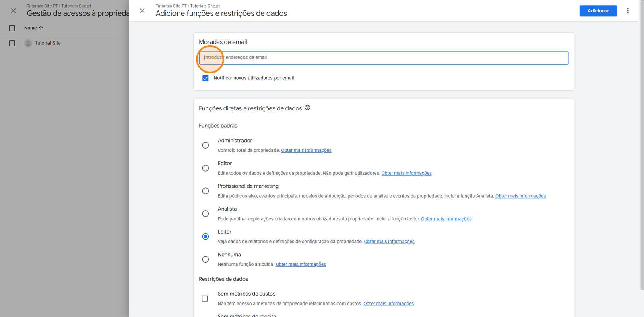Click the Nome column sort arrow
Viewport: 644px width, 317px height.
click(41, 28)
